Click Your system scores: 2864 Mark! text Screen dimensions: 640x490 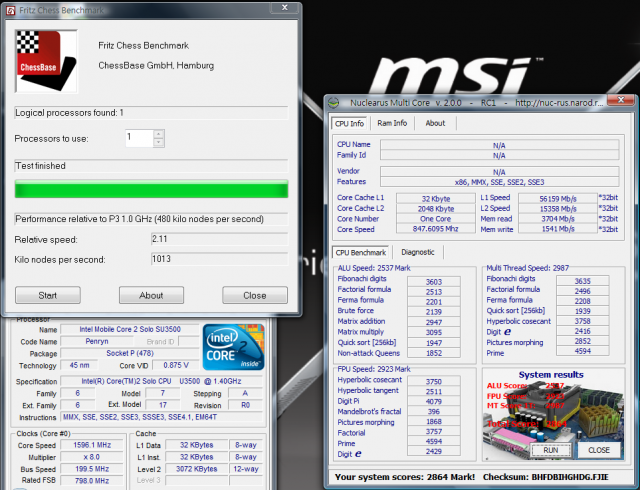coord(405,477)
